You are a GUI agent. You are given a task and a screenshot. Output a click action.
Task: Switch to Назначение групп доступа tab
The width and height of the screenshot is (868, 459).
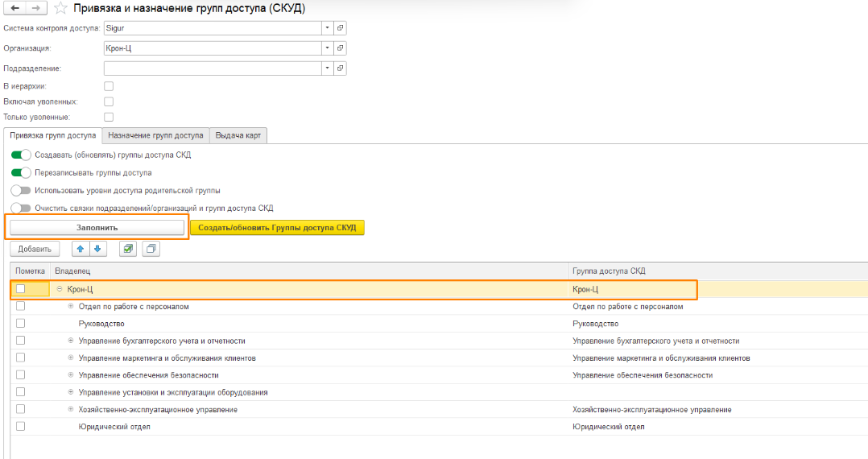(156, 136)
